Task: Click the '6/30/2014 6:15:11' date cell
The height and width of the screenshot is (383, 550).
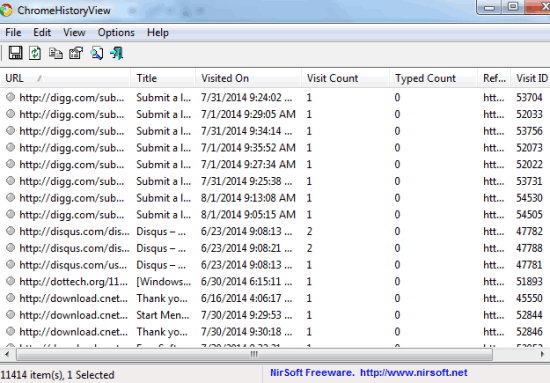Action: point(246,281)
